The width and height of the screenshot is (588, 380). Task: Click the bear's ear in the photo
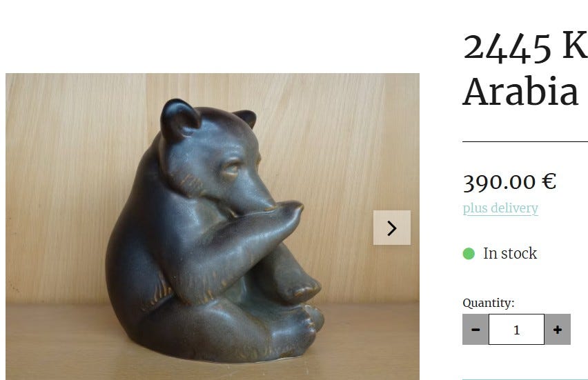(179, 119)
